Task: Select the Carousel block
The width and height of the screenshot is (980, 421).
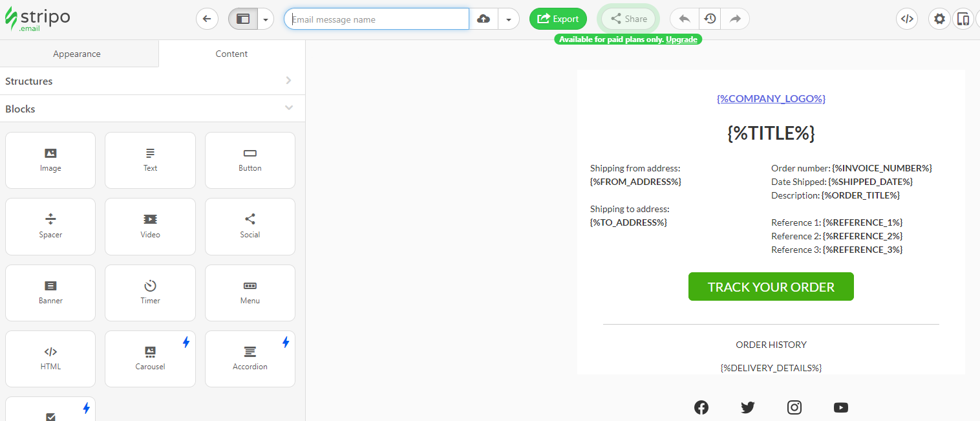Action: point(150,359)
